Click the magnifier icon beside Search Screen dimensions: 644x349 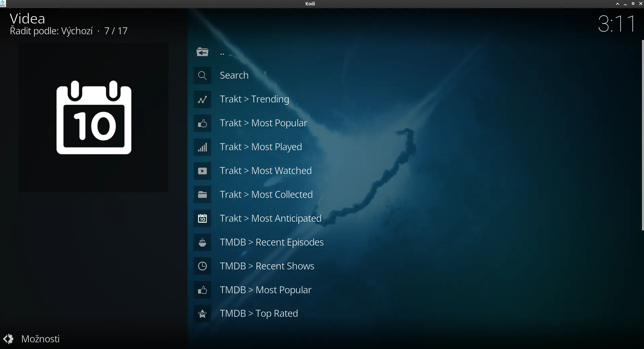tap(202, 76)
